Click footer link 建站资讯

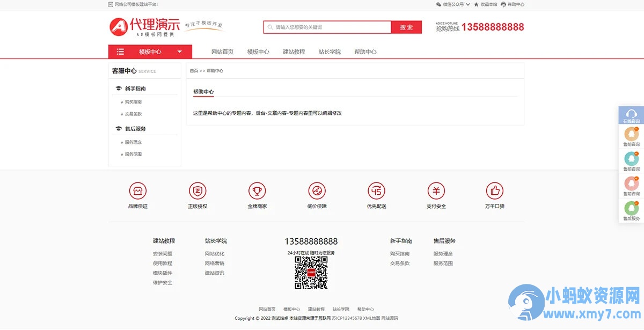(x=215, y=273)
